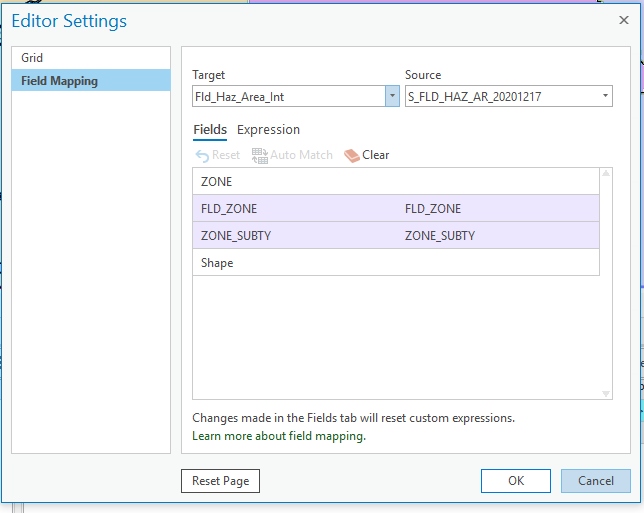Select the ZONE target field row
Viewport: 644px width, 513px height.
coord(396,182)
